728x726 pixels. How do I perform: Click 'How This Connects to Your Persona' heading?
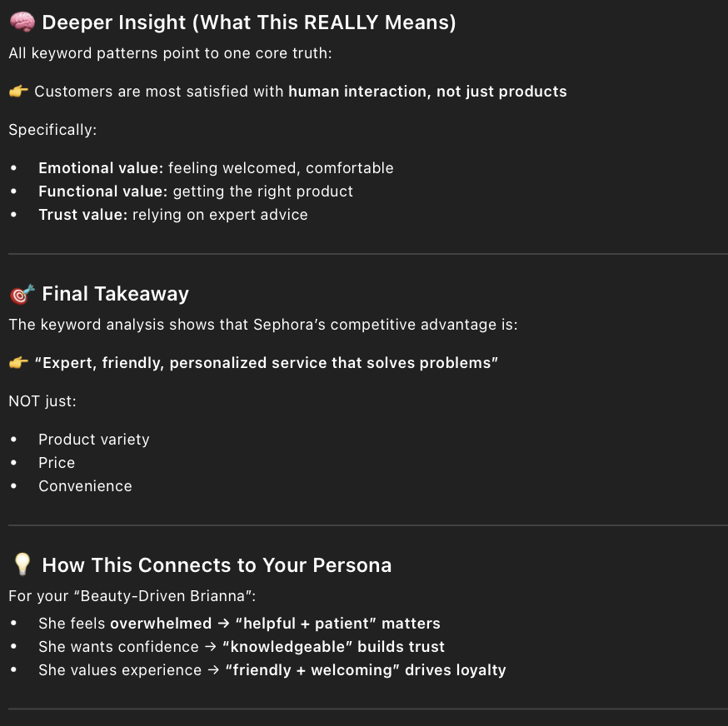(x=217, y=565)
